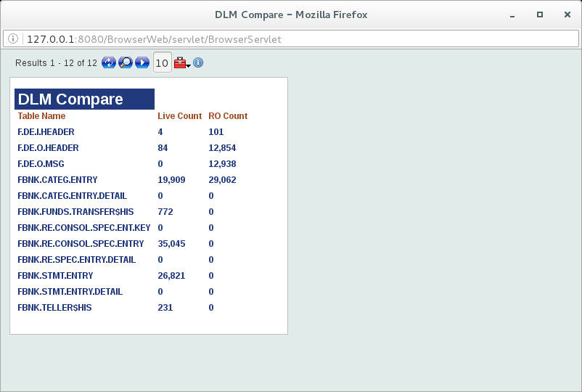Click the blue info icon
This screenshot has height=392, width=582.
coord(198,63)
